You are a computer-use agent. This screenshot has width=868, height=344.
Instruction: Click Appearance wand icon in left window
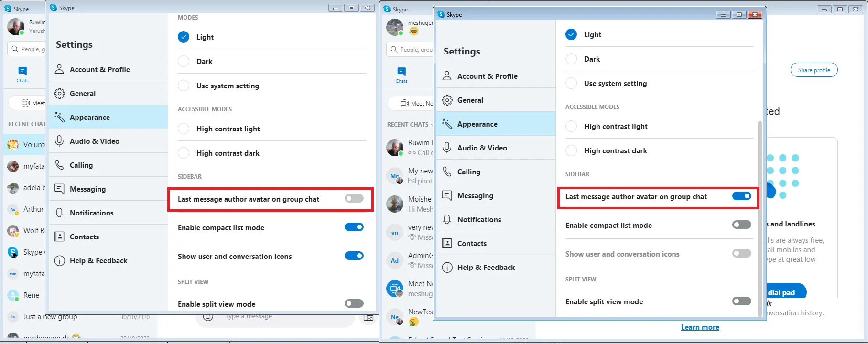(x=59, y=117)
